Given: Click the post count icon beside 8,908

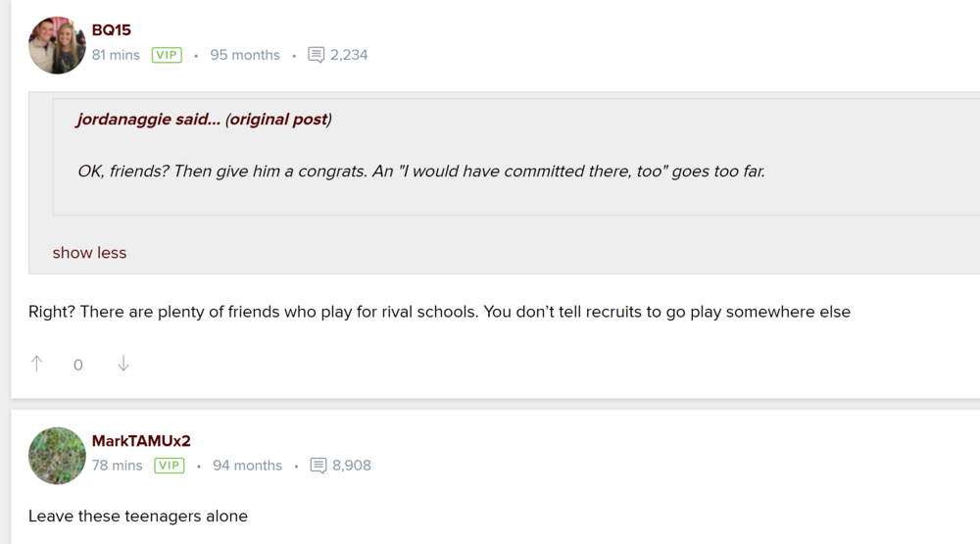Looking at the screenshot, I should click(318, 466).
